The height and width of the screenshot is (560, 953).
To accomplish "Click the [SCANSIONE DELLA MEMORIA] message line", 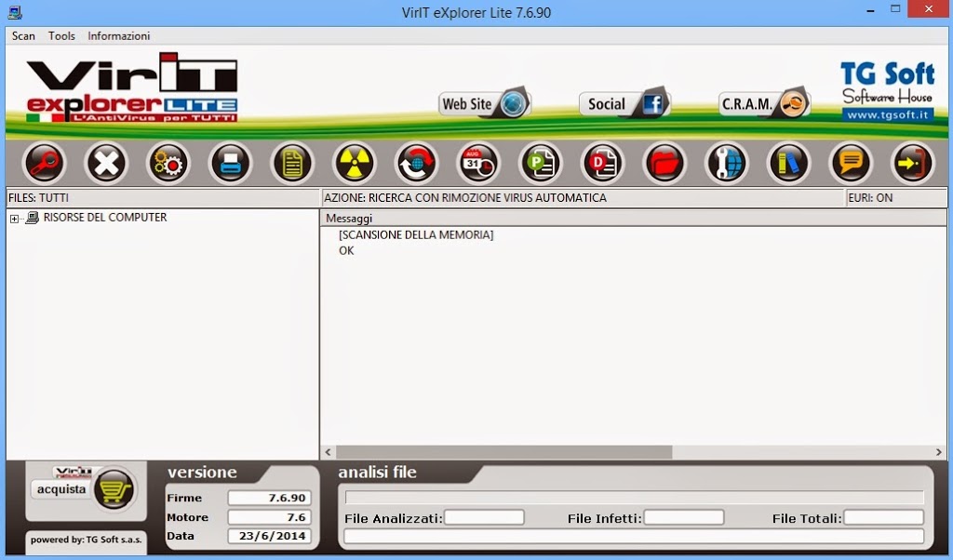I will coord(416,234).
